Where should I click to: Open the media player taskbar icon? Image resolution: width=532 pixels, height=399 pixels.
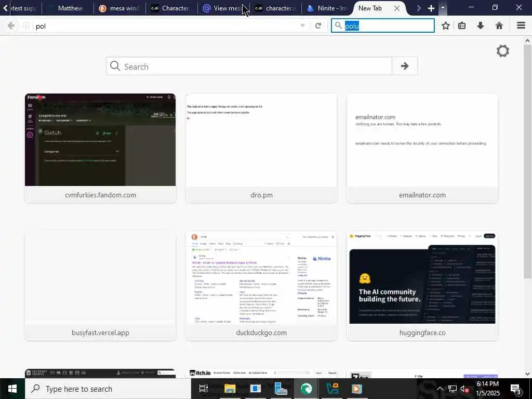point(356,389)
